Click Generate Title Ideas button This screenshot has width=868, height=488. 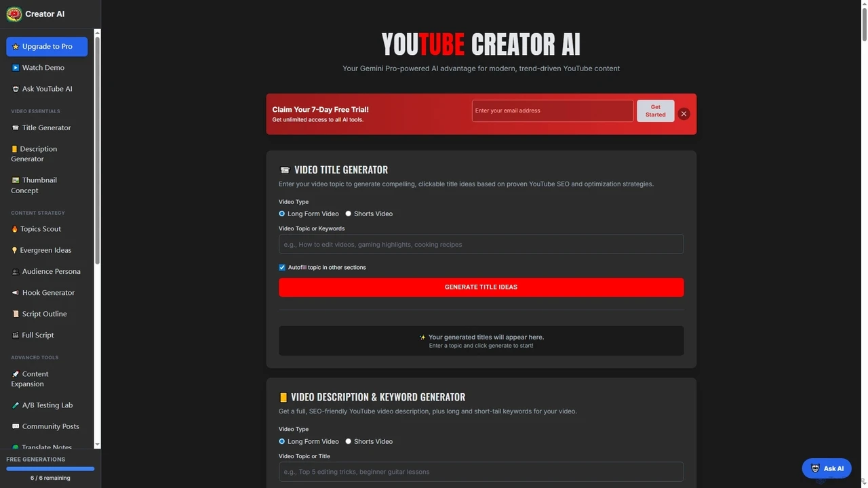pyautogui.click(x=481, y=287)
